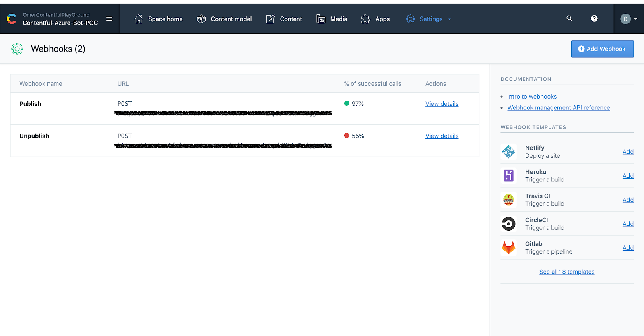Go to the Content menu item
644x336 pixels.
[284, 19]
